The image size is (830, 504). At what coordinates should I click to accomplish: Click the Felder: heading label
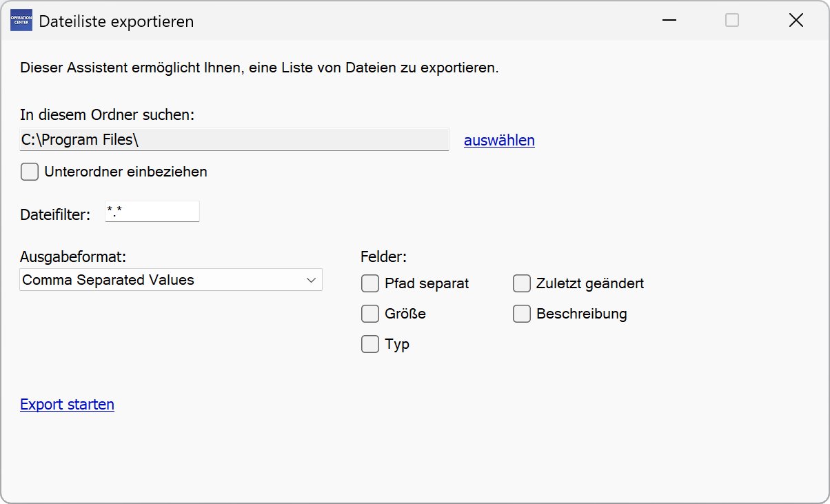[383, 257]
